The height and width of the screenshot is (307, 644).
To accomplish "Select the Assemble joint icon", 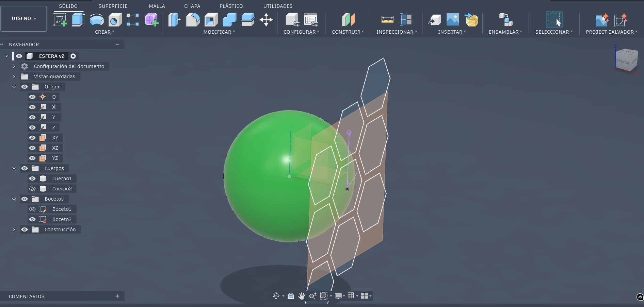I will click(x=505, y=20).
